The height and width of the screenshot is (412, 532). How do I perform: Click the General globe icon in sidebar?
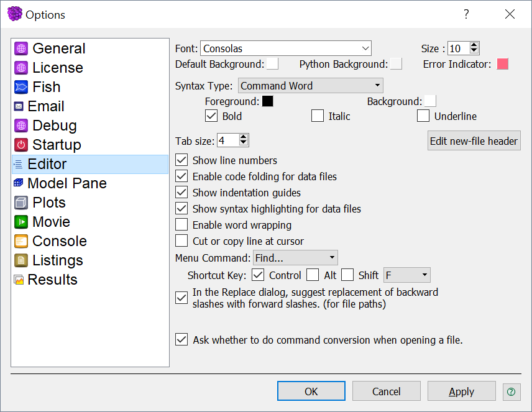[21, 48]
